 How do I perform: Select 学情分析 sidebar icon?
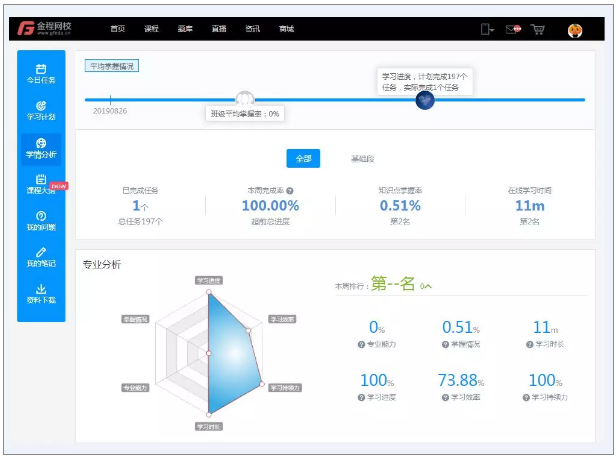(41, 148)
